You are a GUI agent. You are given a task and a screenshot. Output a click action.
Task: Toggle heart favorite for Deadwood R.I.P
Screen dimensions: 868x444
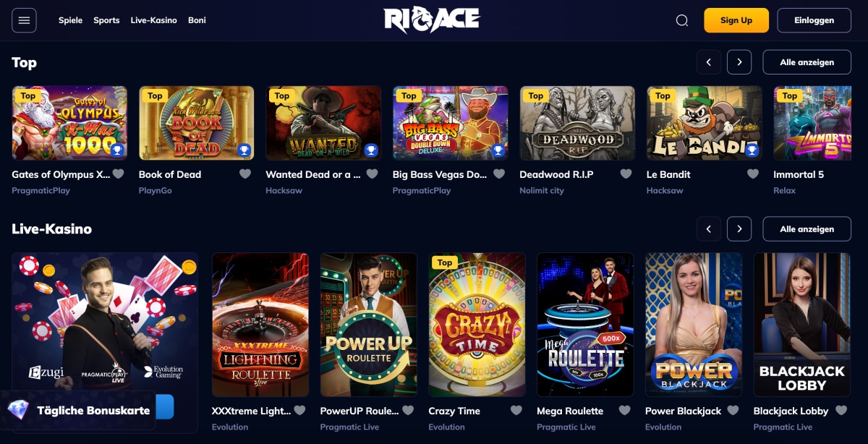626,174
